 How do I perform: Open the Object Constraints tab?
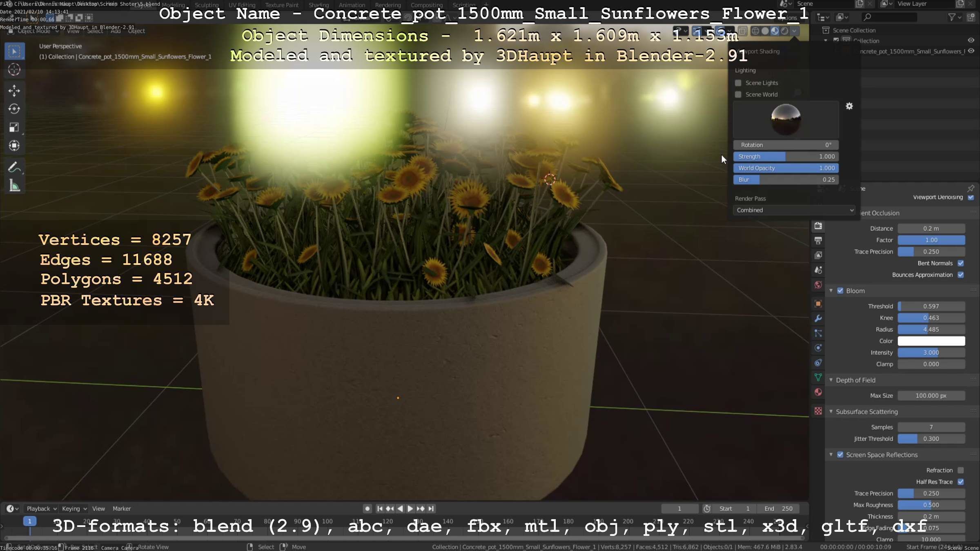[818, 362]
